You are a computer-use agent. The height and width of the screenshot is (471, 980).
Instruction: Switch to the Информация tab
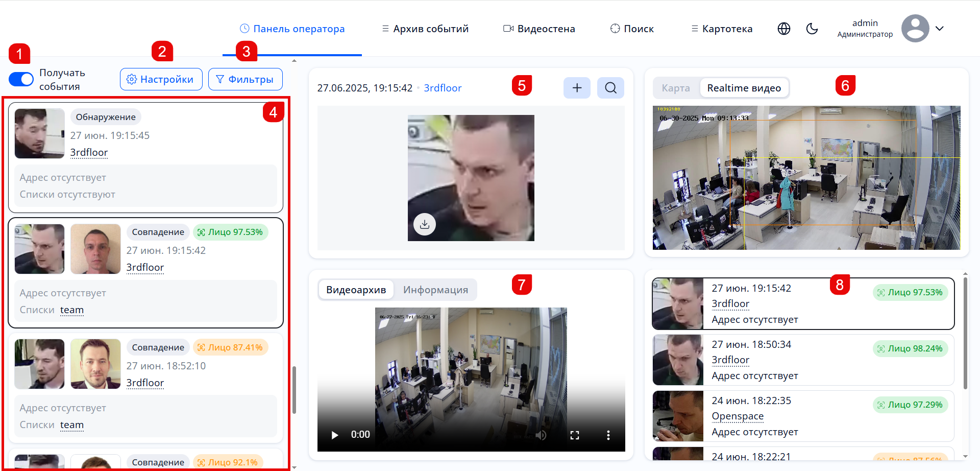[x=435, y=290]
